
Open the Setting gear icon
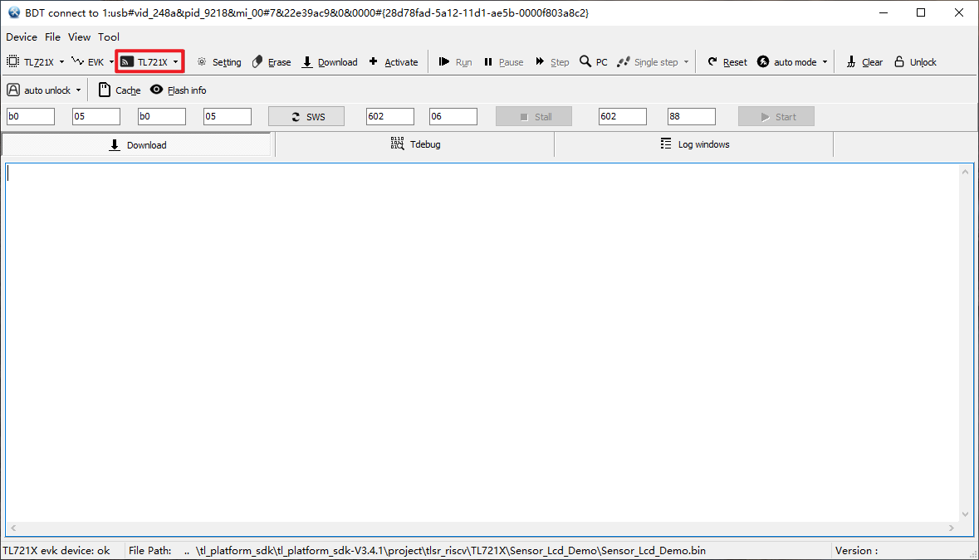(x=202, y=62)
